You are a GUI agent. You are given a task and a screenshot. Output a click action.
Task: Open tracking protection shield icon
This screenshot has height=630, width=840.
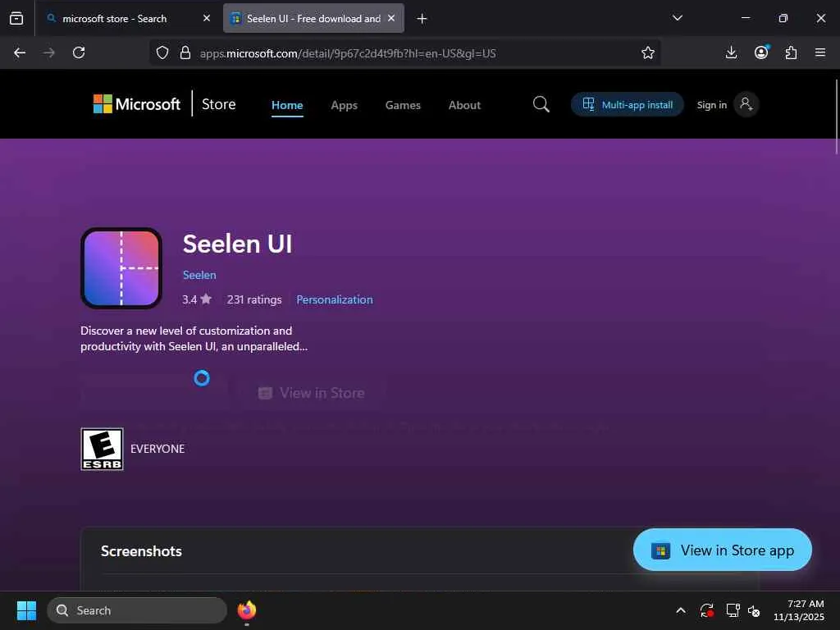coord(162,52)
